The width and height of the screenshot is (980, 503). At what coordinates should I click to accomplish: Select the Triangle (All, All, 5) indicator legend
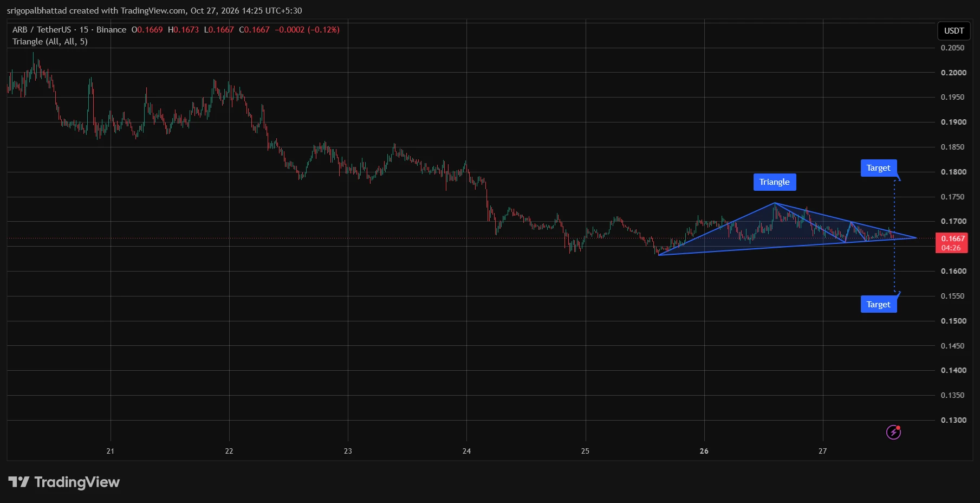tap(50, 42)
